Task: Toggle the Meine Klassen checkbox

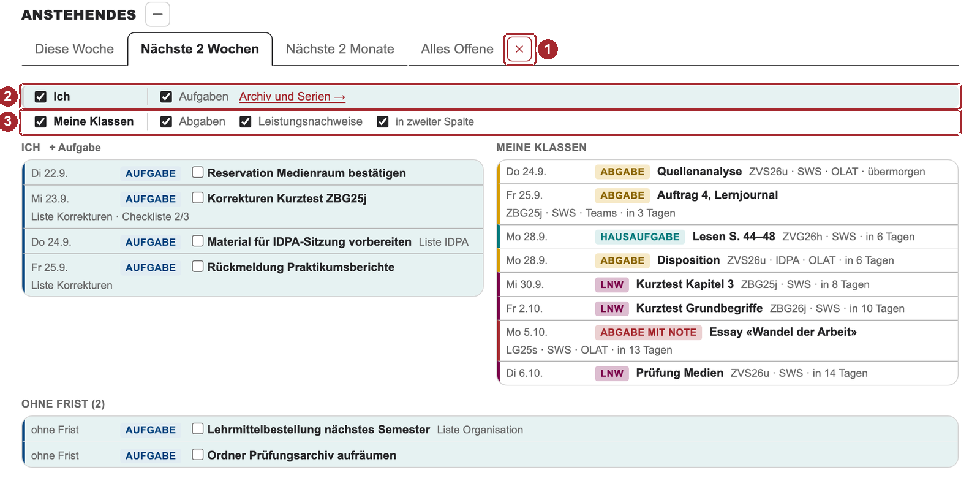Action: pyautogui.click(x=40, y=122)
